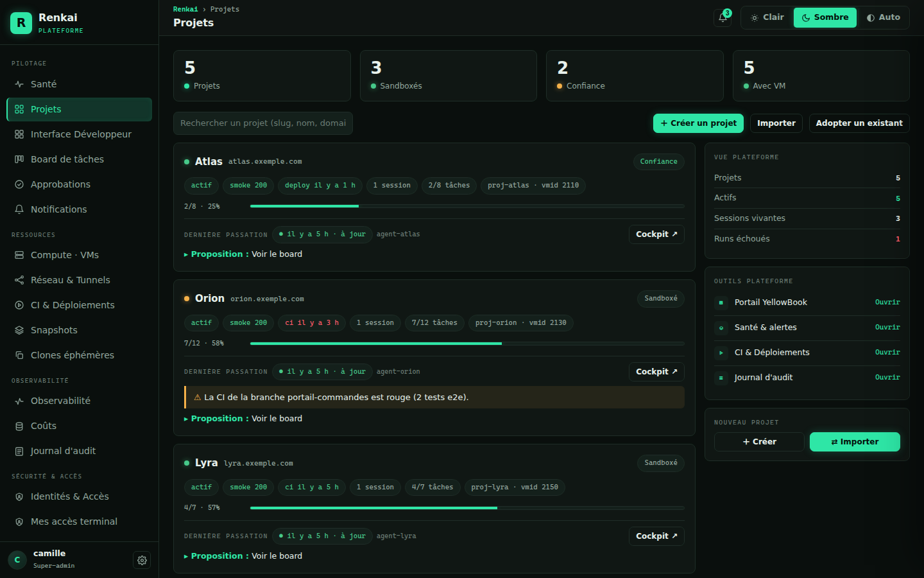Screen dimensions: 924x578
Task: Focus the Rechercher un projet search field
Action: [263, 123]
